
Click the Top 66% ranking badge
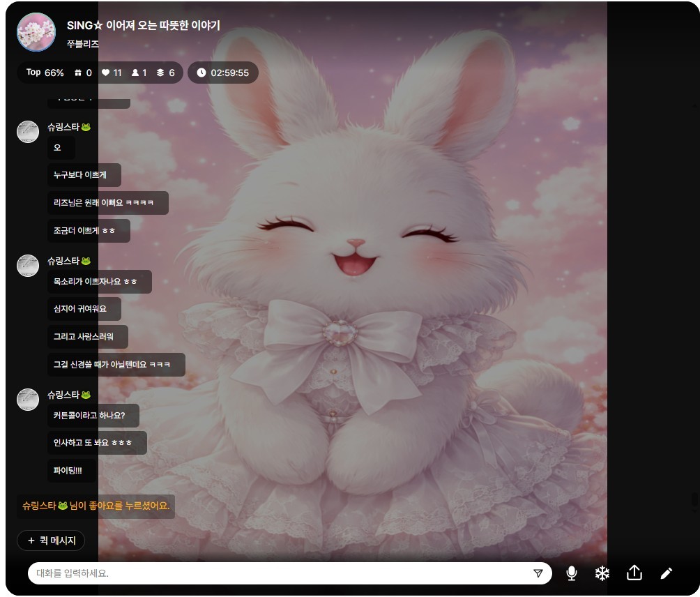(45, 73)
